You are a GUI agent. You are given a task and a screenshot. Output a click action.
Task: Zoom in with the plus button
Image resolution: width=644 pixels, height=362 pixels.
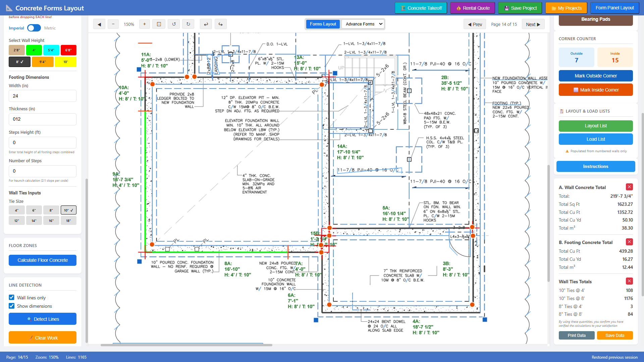point(145,24)
